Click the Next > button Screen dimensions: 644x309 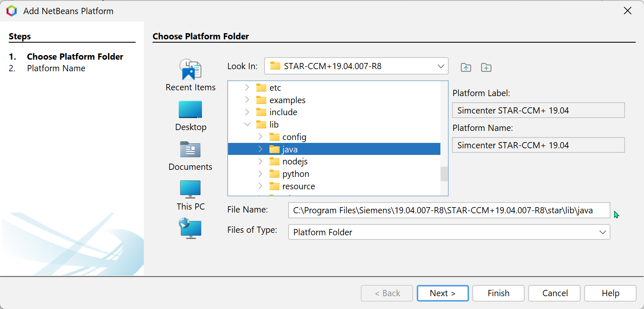(443, 293)
